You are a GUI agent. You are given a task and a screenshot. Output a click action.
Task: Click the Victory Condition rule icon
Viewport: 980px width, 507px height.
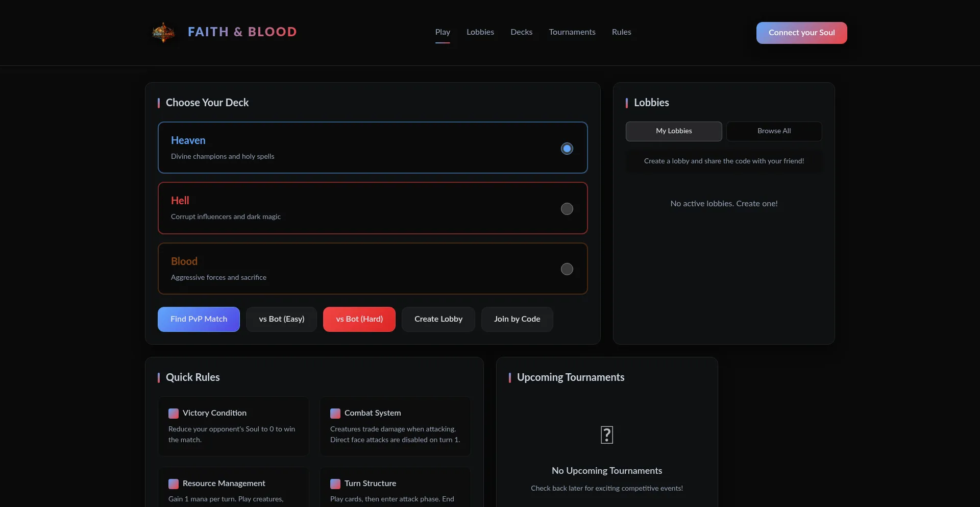173,414
